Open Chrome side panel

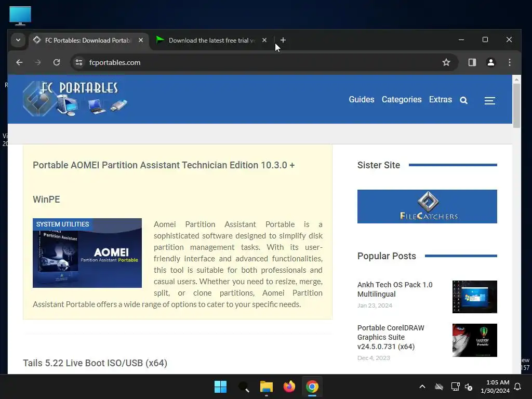coord(472,62)
